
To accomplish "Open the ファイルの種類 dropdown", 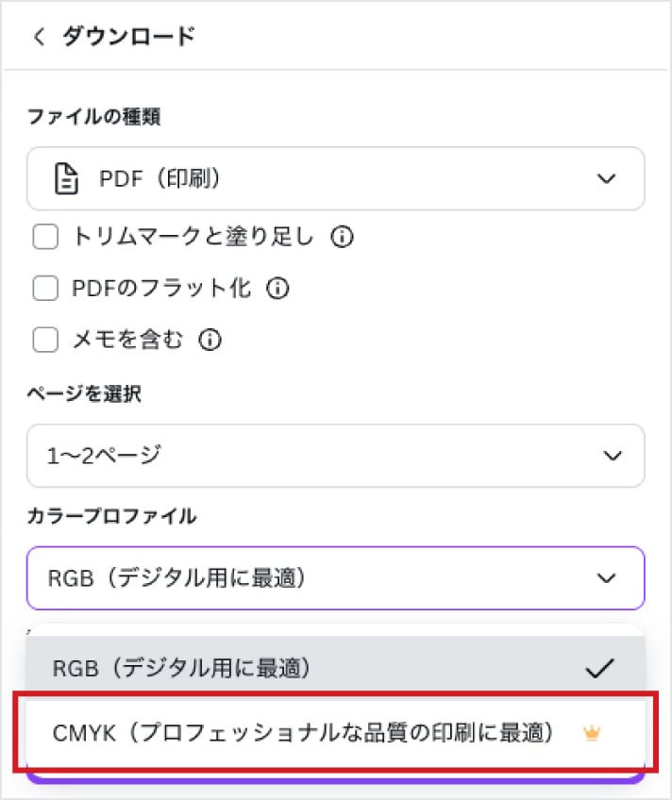I will [335, 178].
